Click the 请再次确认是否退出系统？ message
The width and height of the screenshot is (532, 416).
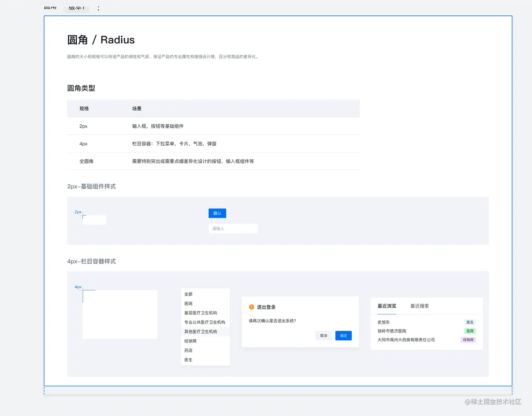click(272, 321)
